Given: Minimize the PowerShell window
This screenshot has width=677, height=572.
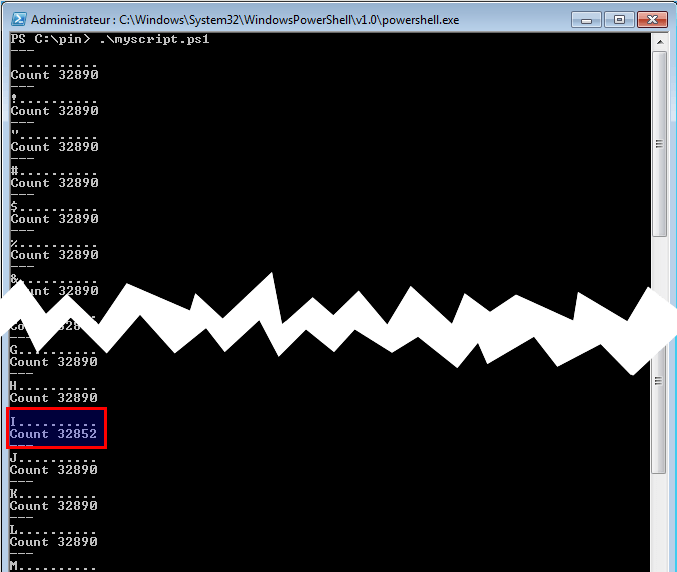Looking at the screenshot, I should pyautogui.click(x=588, y=19).
